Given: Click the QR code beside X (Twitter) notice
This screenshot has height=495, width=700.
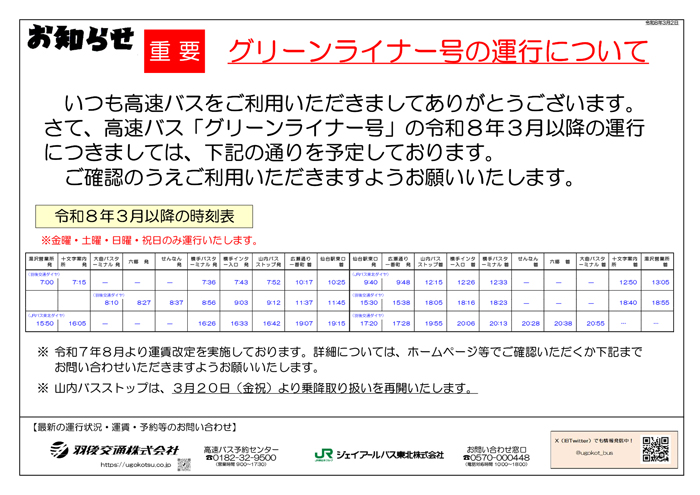Looking at the screenshot, I should coord(655,450).
